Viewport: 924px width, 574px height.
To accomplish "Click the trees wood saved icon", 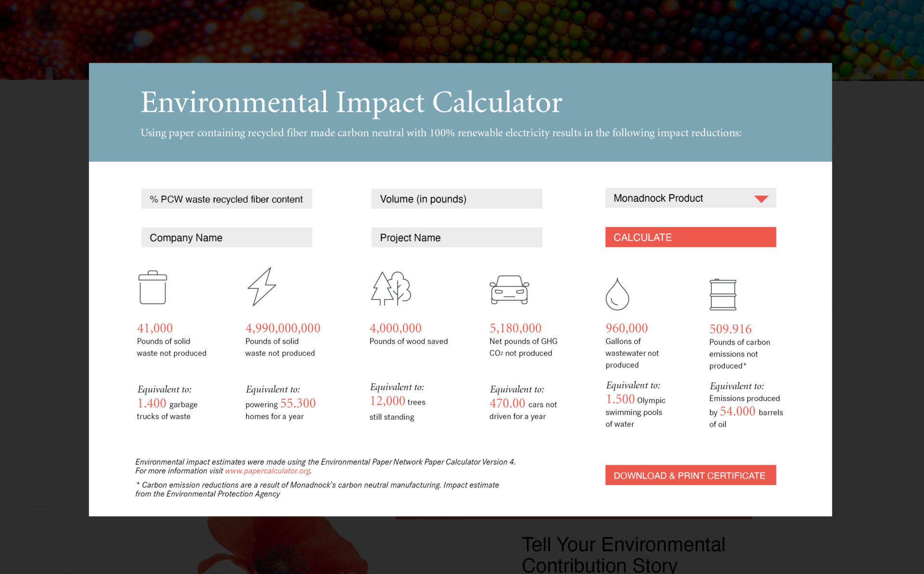I will point(391,288).
